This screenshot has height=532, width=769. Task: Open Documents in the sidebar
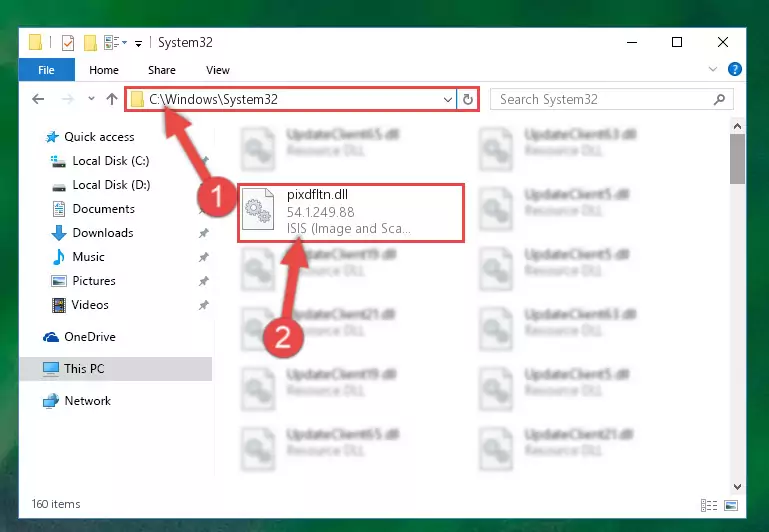[103, 209]
